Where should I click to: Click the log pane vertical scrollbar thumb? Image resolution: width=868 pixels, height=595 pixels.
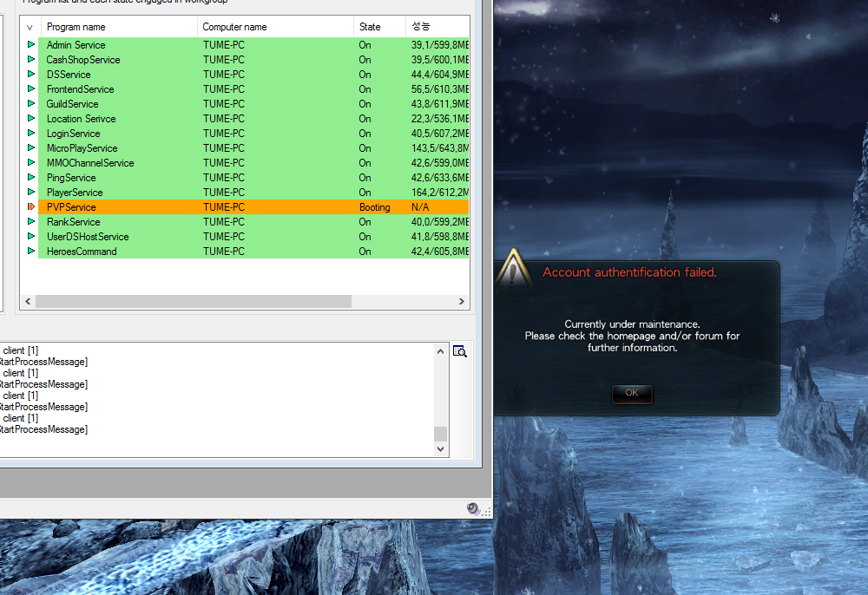(x=441, y=434)
